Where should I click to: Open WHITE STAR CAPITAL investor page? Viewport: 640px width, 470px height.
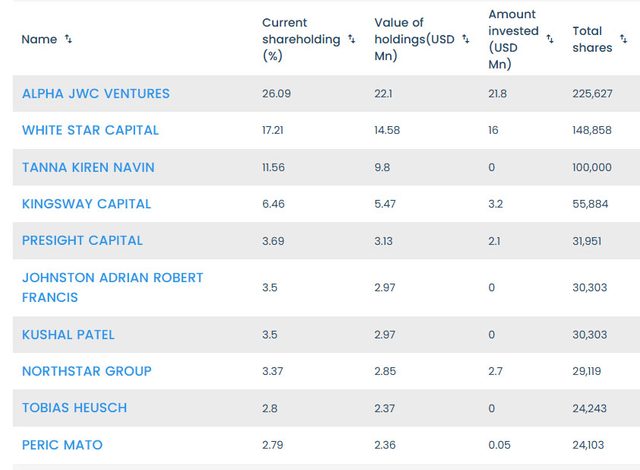pyautogui.click(x=90, y=130)
